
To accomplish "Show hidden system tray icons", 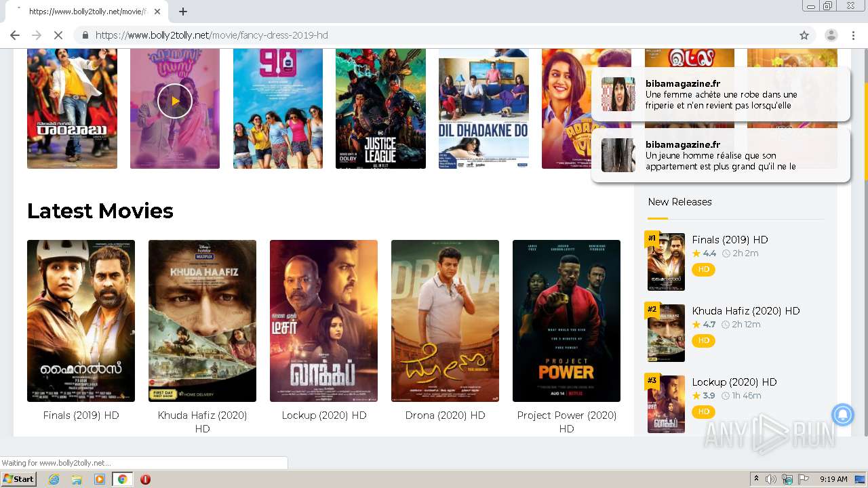I will click(757, 479).
